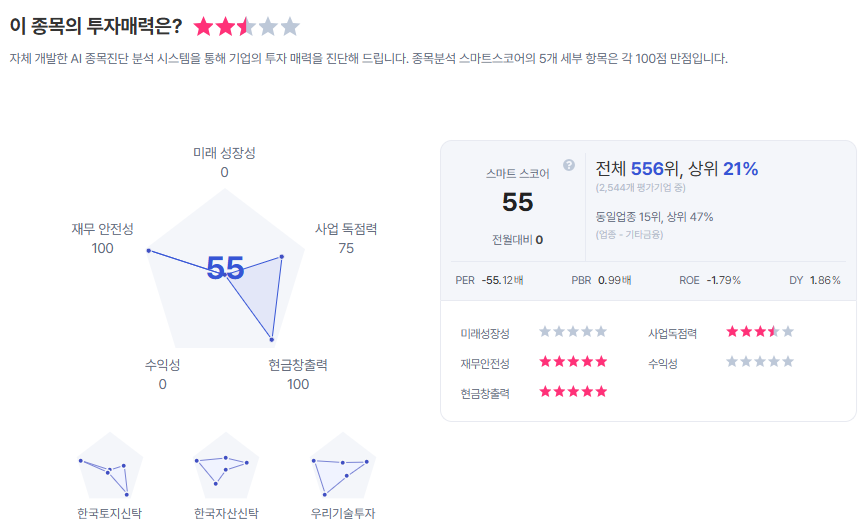Open the 우리기술투자 mini radar chart
868x526 pixels.
pos(342,467)
